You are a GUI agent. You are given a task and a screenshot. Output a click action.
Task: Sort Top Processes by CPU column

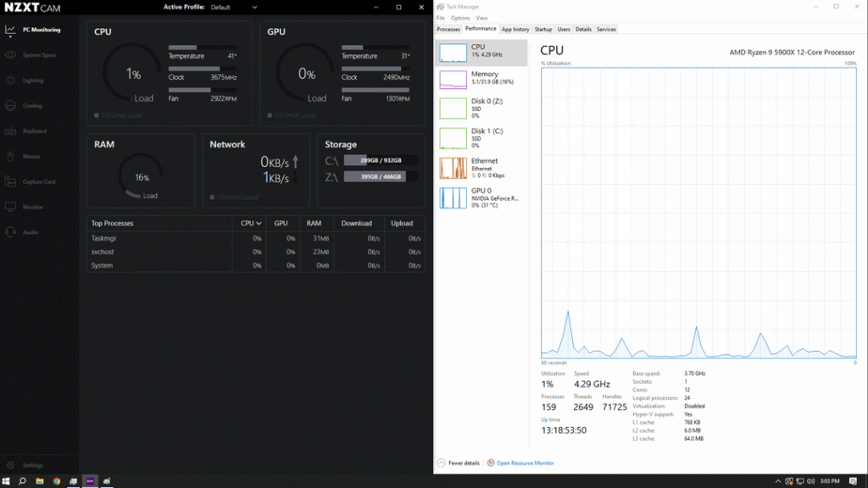click(x=251, y=224)
